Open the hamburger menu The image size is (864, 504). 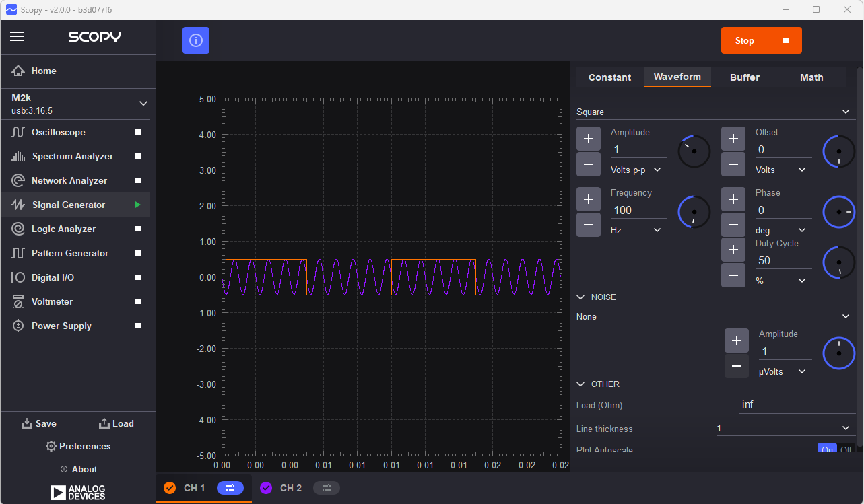[x=17, y=36]
